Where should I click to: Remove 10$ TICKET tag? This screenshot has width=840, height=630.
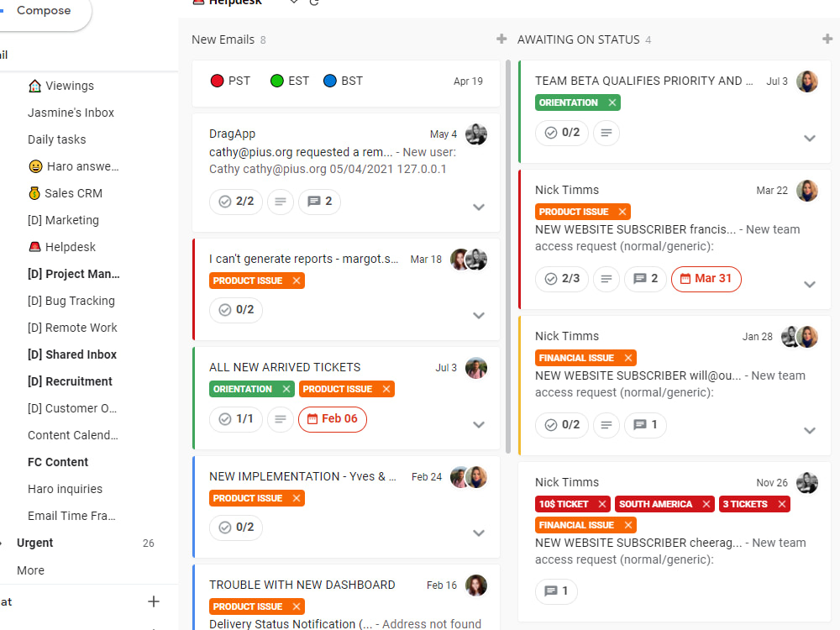[x=601, y=504]
